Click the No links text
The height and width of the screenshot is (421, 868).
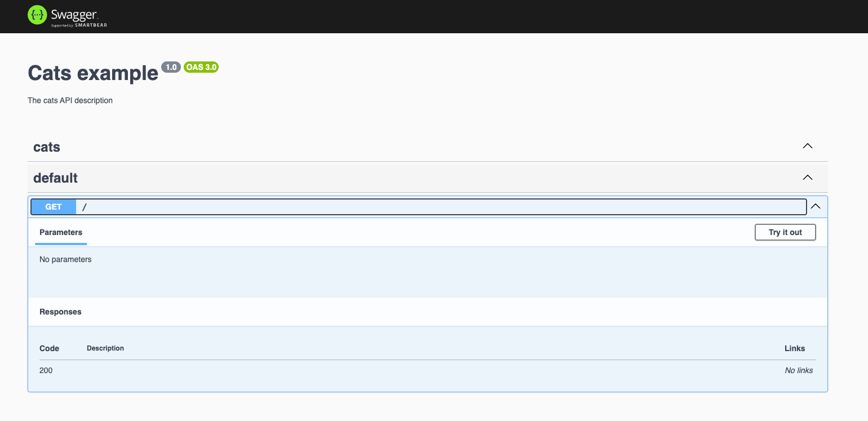click(799, 370)
